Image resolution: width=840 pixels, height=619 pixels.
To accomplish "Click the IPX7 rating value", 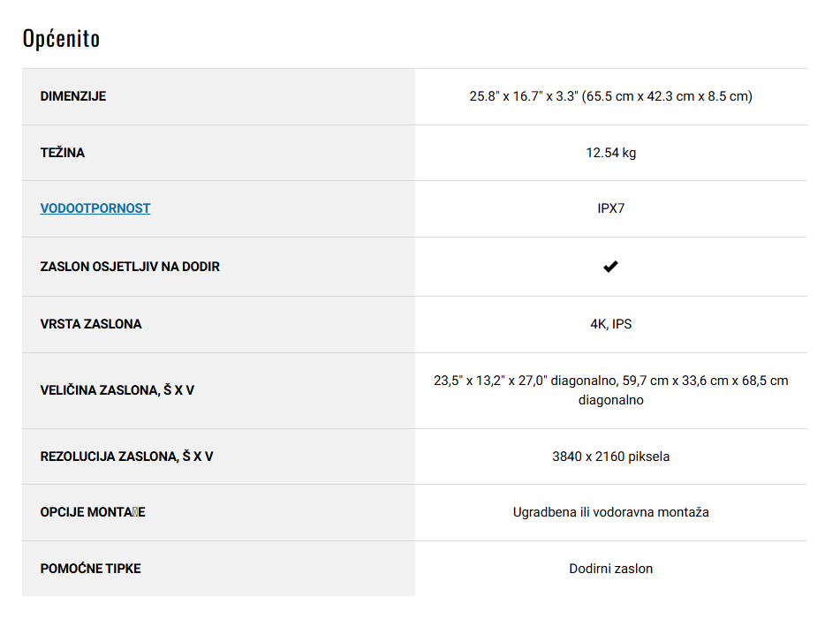I will click(610, 208).
